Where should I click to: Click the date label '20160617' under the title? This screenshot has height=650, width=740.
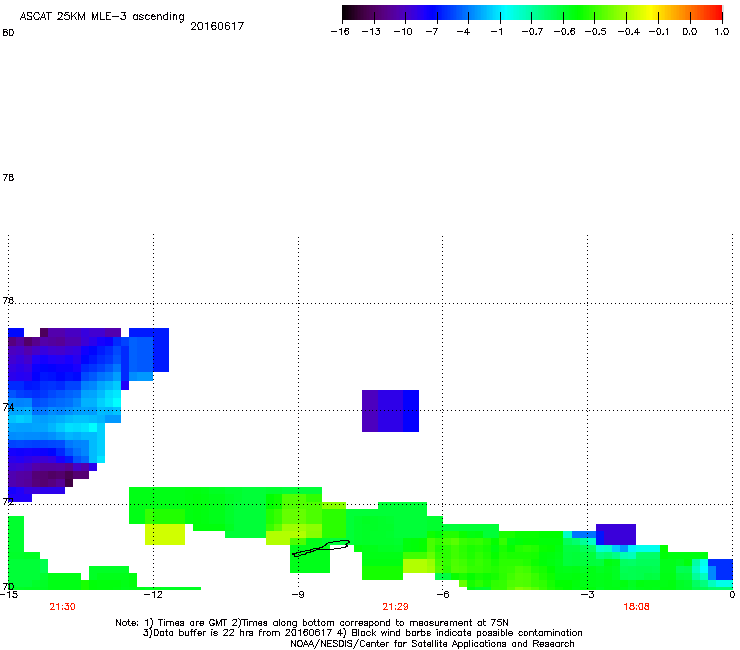click(217, 26)
